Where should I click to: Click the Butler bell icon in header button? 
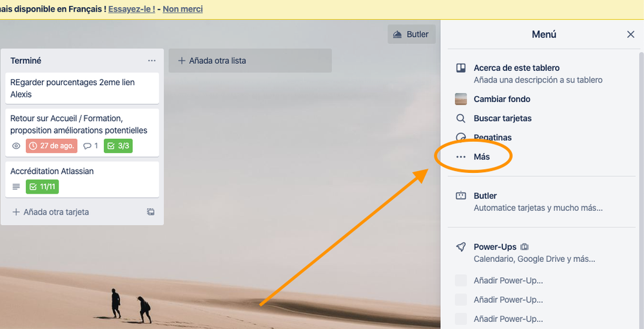tap(397, 34)
